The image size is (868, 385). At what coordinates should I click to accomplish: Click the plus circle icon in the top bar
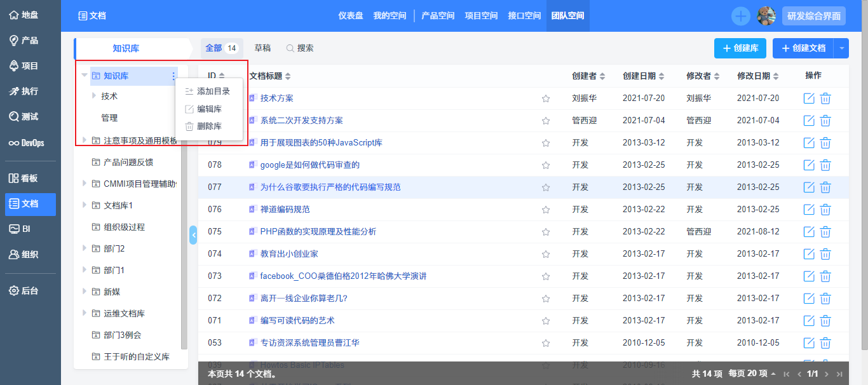coord(740,16)
